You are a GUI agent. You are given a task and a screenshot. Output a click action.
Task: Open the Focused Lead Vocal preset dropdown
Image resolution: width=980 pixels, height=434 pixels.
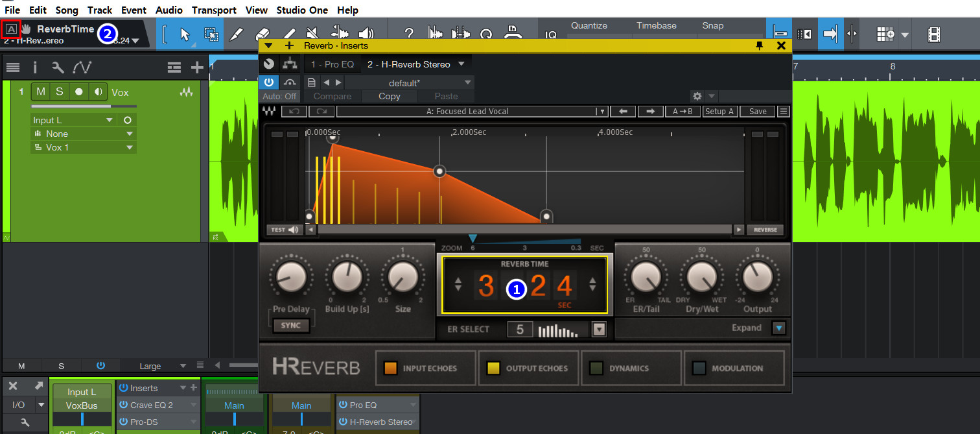[472, 112]
